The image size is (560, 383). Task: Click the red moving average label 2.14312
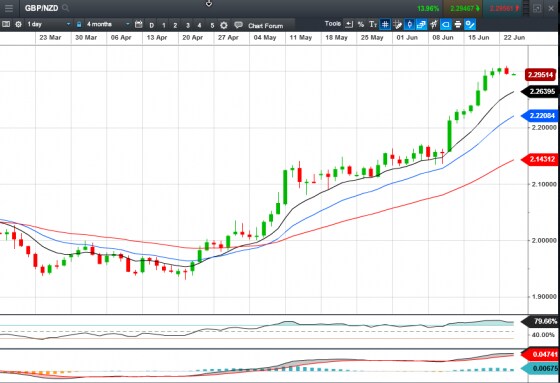pyautogui.click(x=540, y=159)
